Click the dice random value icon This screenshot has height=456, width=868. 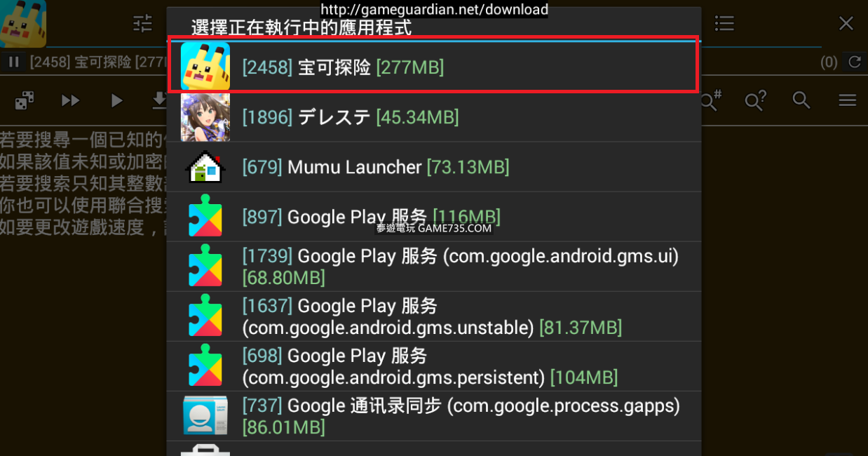click(x=25, y=101)
